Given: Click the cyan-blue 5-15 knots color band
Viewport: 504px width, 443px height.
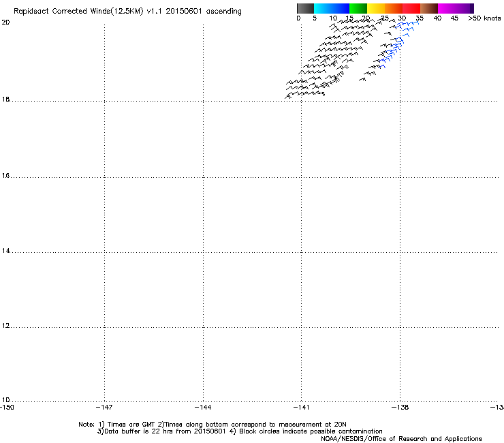Looking at the screenshot, I should coord(332,8).
